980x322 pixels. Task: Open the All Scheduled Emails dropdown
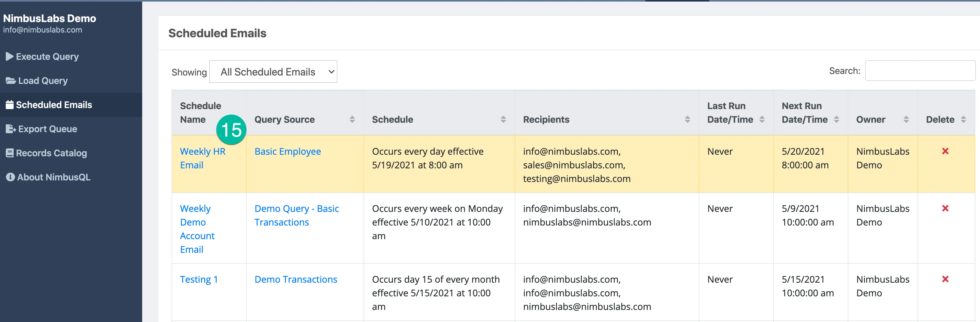pos(273,72)
